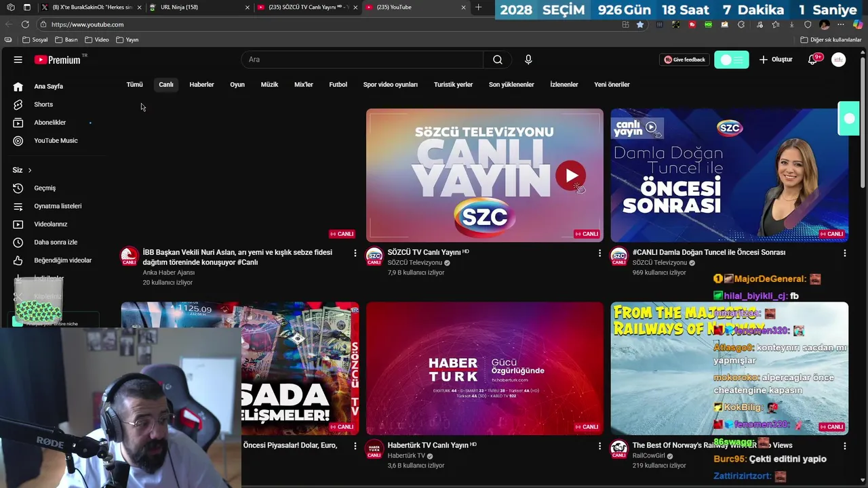This screenshot has width=868, height=488.
Task: Open the browser extensions puzzle icon
Action: [x=741, y=24]
